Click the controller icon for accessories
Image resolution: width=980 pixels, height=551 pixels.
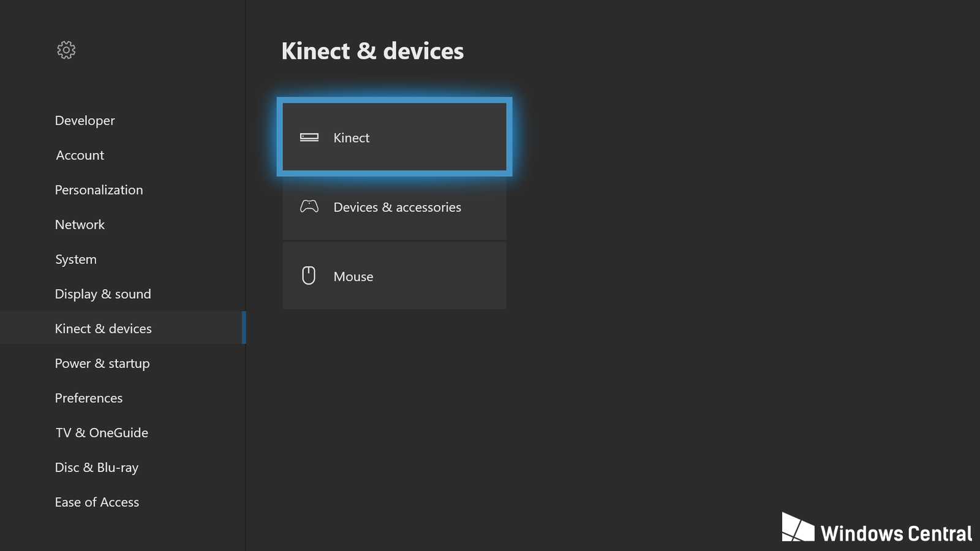pyautogui.click(x=309, y=207)
